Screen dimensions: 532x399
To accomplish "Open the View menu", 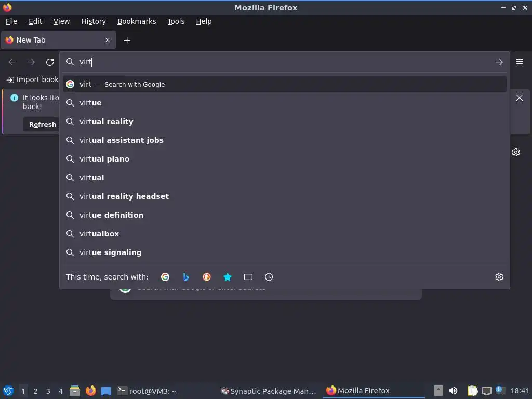I will 61,21.
